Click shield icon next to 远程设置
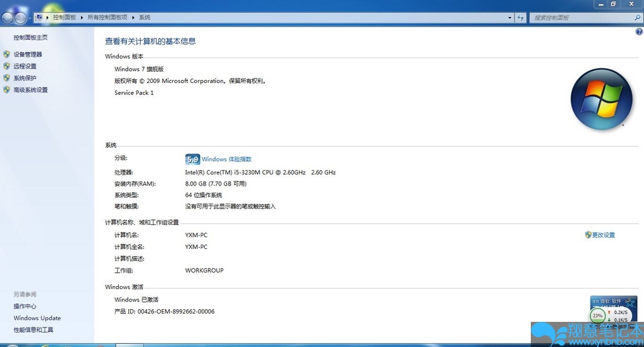The height and width of the screenshot is (347, 644). 6,66
